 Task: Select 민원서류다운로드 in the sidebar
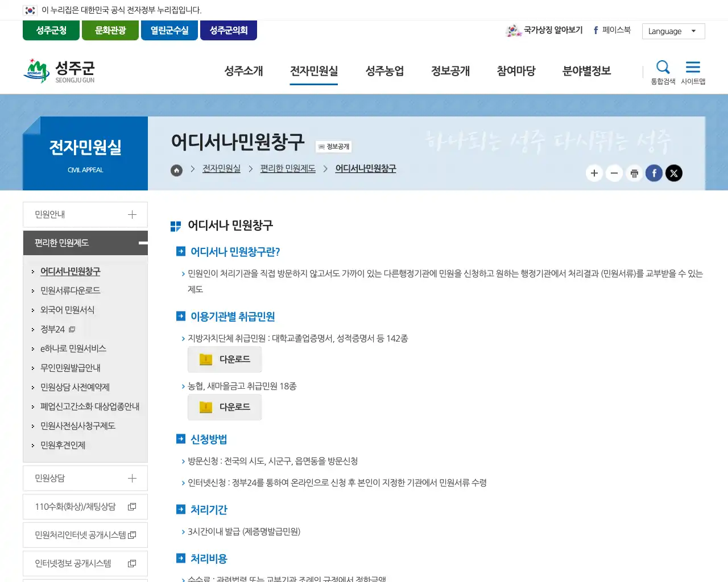point(71,290)
